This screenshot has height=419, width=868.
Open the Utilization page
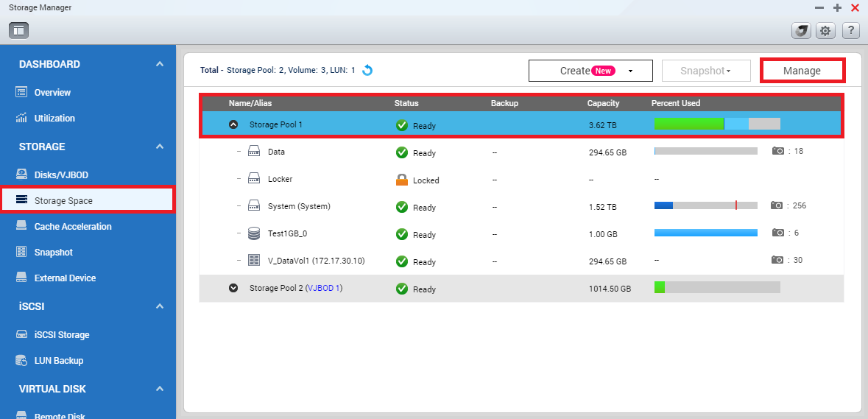tap(54, 118)
